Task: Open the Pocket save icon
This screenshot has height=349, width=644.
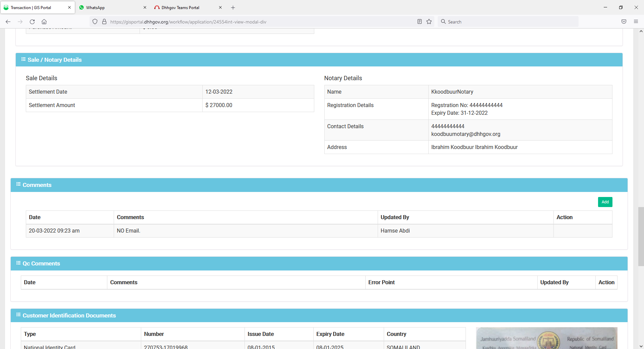Action: click(x=624, y=22)
